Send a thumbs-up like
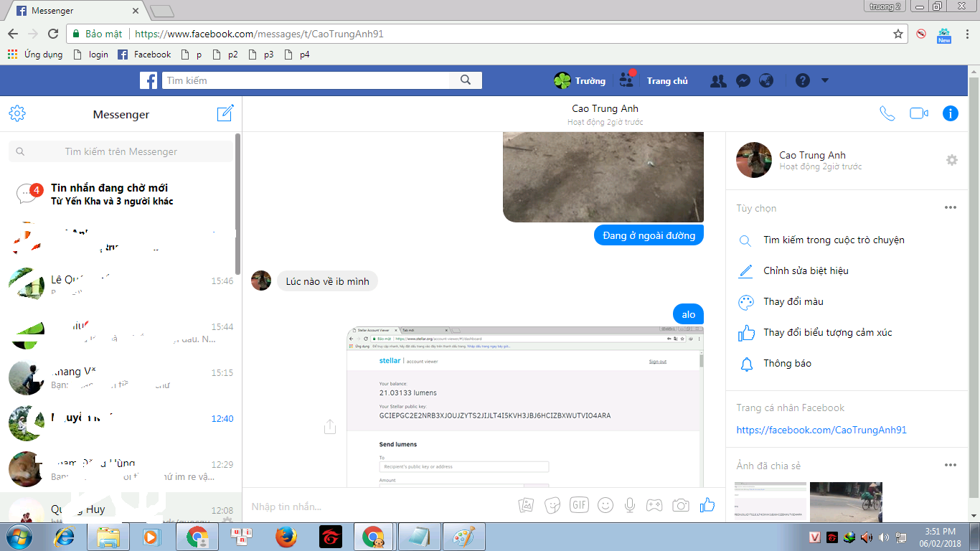Screen dimensions: 980x551 click(x=707, y=505)
